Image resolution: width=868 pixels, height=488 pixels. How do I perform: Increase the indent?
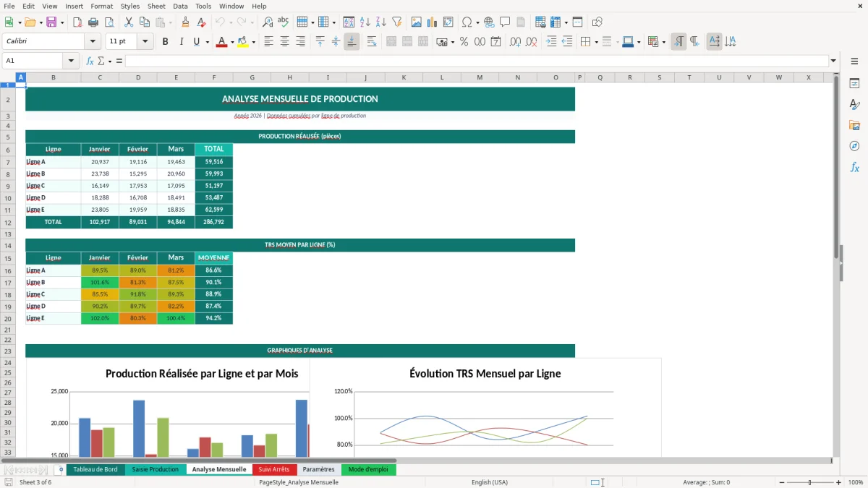[x=551, y=42]
